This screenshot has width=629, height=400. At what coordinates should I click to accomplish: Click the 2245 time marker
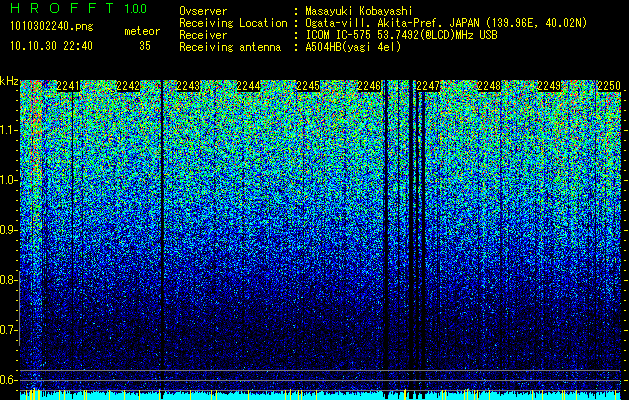point(308,86)
